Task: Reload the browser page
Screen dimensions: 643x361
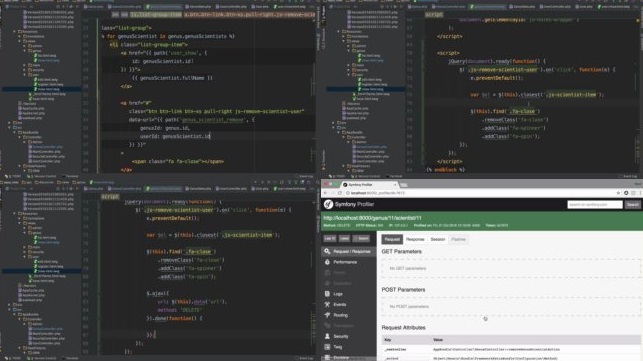Action: [340, 193]
